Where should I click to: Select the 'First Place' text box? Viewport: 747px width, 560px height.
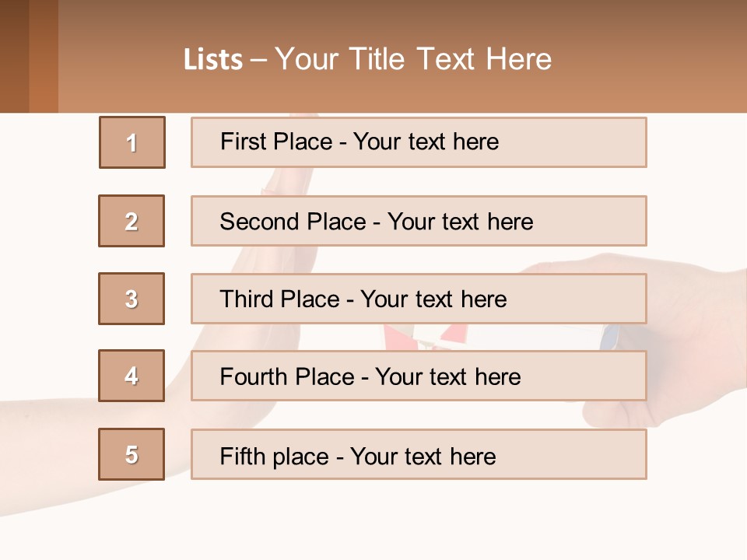click(419, 142)
